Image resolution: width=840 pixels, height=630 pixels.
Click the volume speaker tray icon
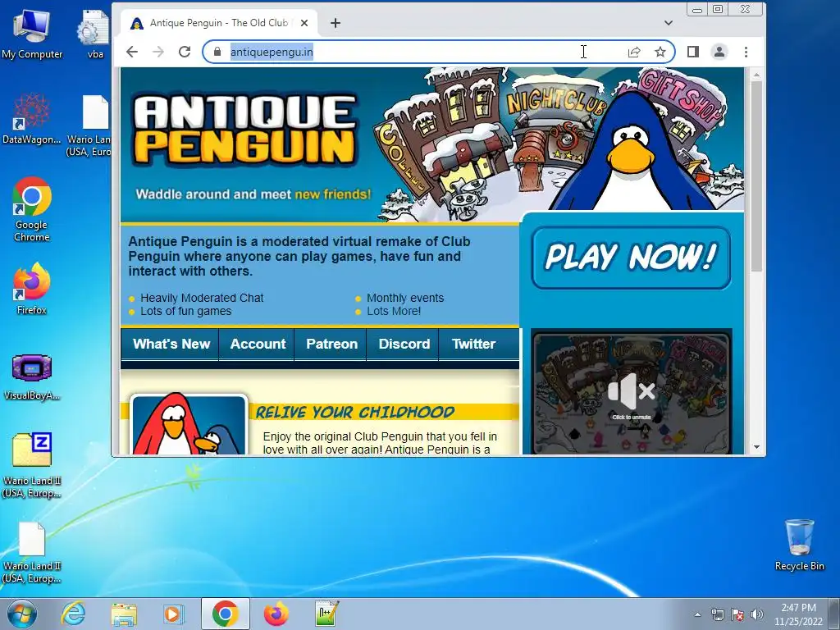tap(756, 614)
